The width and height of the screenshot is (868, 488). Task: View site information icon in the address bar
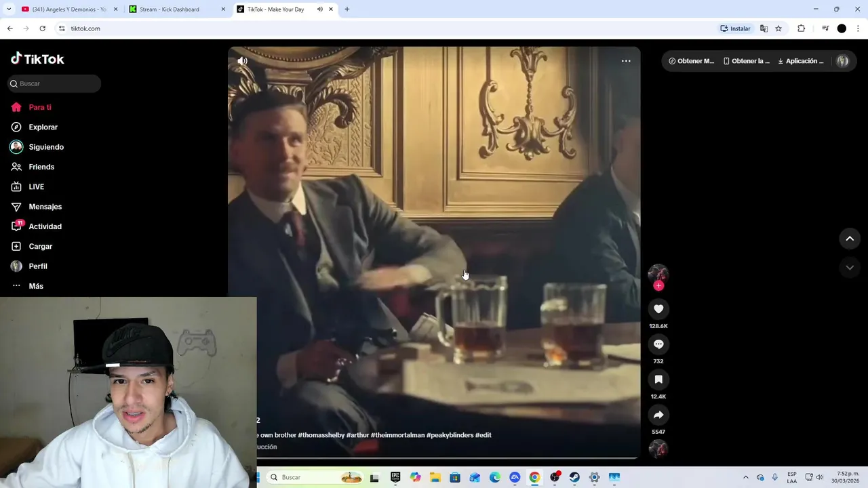click(x=62, y=28)
